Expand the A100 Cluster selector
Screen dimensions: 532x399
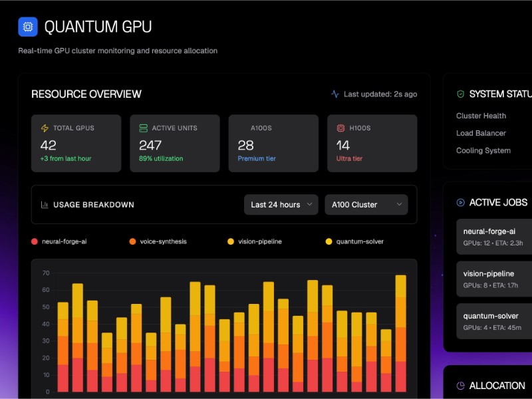click(x=366, y=204)
